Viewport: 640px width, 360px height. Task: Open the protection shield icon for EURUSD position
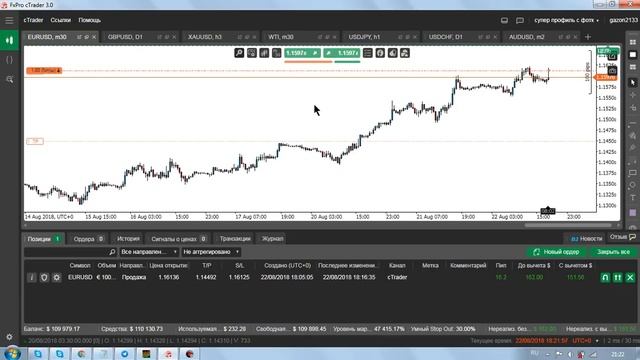pyautogui.click(x=44, y=278)
